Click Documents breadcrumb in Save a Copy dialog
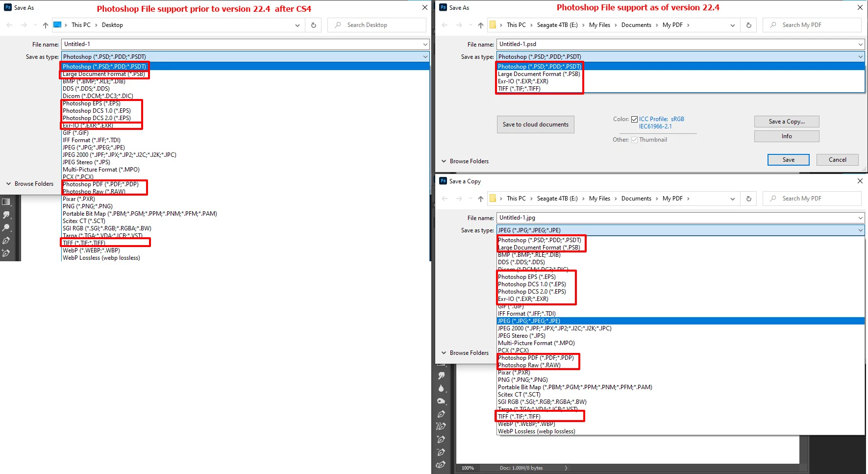The width and height of the screenshot is (868, 474). point(636,199)
